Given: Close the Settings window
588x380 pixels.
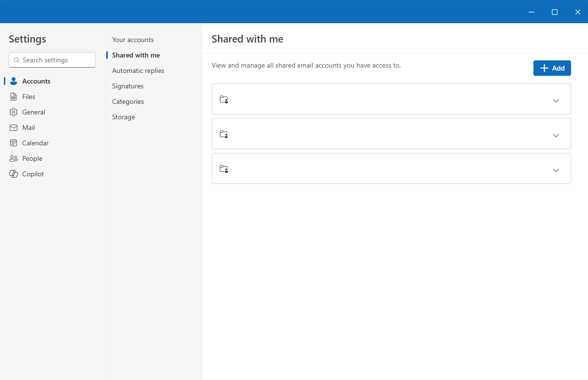Looking at the screenshot, I should [578, 12].
